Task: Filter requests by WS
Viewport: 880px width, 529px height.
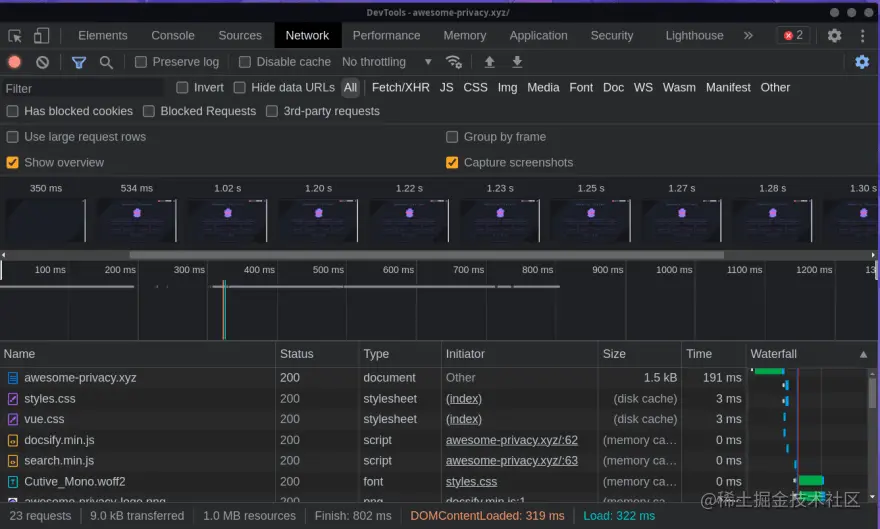Action: (x=643, y=88)
